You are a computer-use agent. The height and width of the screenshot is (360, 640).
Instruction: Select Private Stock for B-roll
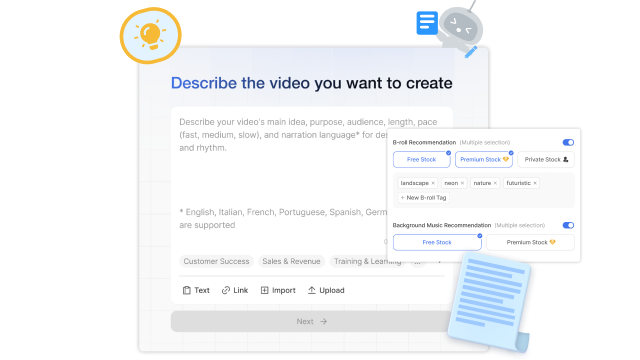pos(546,160)
